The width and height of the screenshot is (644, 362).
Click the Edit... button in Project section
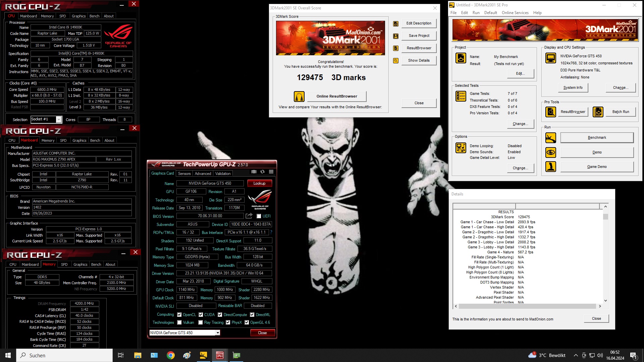(x=520, y=73)
